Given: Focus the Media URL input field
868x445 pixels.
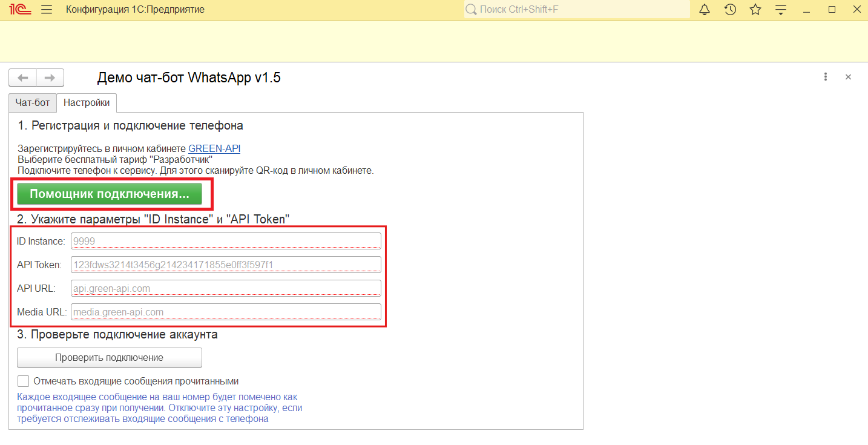Looking at the screenshot, I should pos(225,311).
